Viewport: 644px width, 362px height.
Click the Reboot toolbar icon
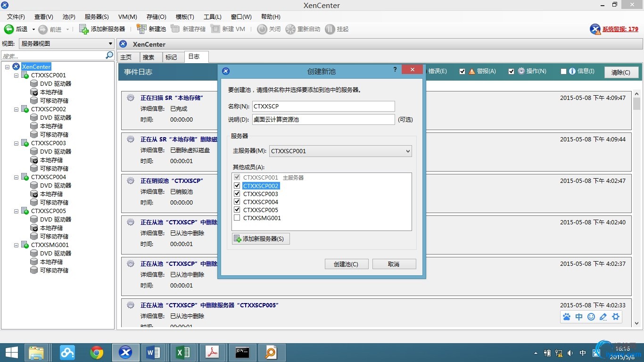point(290,29)
